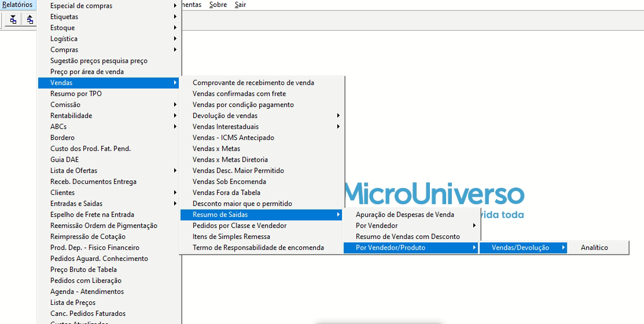Screen dimensions: 644x324
Task: Open Resumo de Vendas com Desconto
Action: [x=411, y=237]
